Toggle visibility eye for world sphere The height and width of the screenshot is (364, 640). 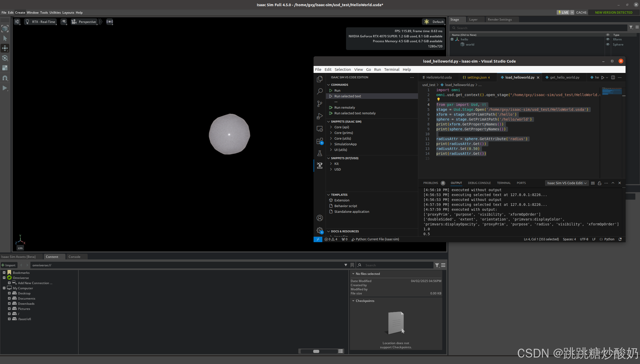click(608, 45)
